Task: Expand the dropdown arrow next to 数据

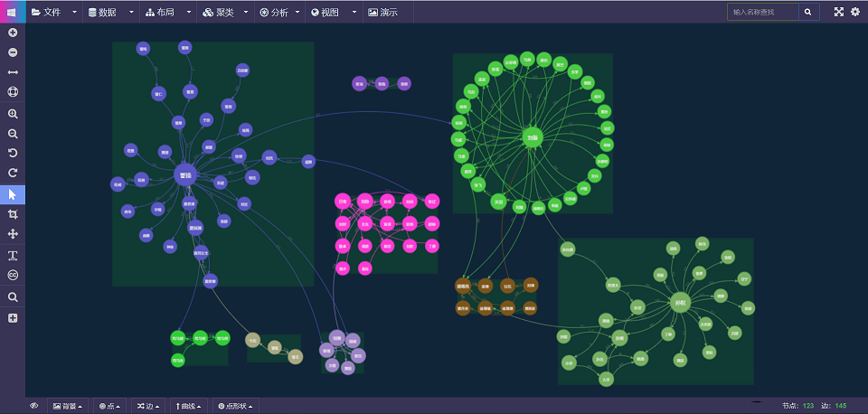Action: [131, 12]
